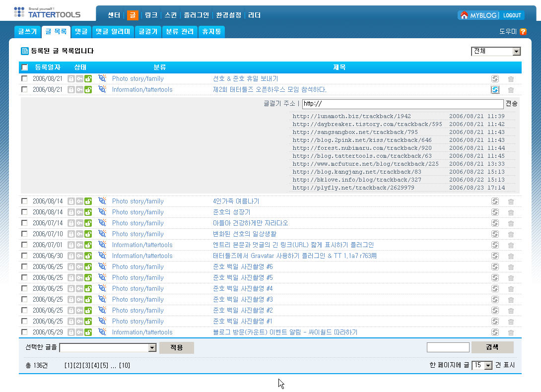This screenshot has height=392, width=541.
Task: Select checkbox for '준호 백일 사진촬영 #6' post
Action: pos(24,267)
